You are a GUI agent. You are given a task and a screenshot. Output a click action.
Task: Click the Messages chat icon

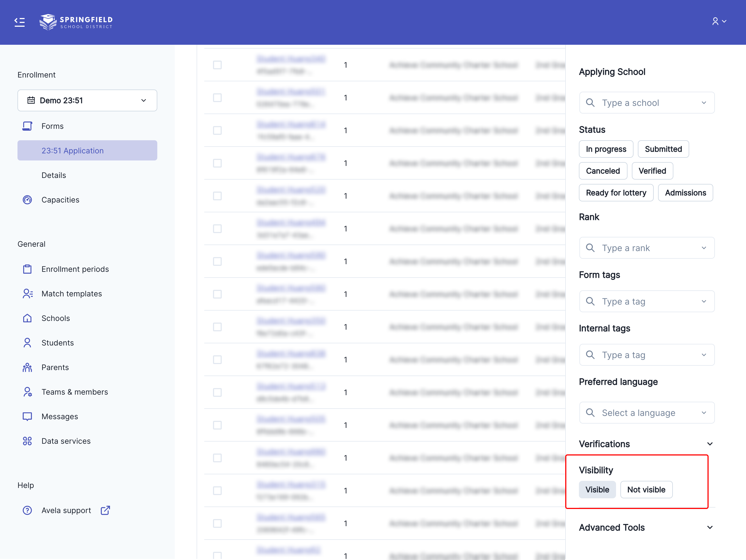point(27,416)
